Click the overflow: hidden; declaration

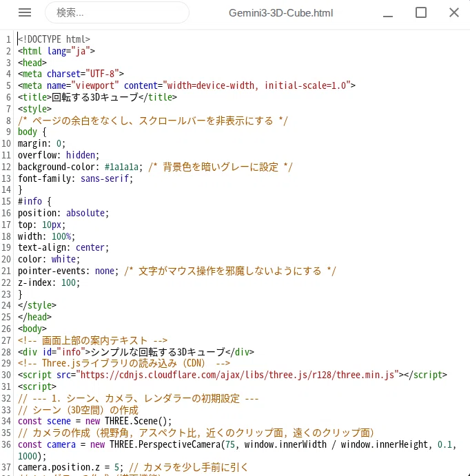[59, 155]
